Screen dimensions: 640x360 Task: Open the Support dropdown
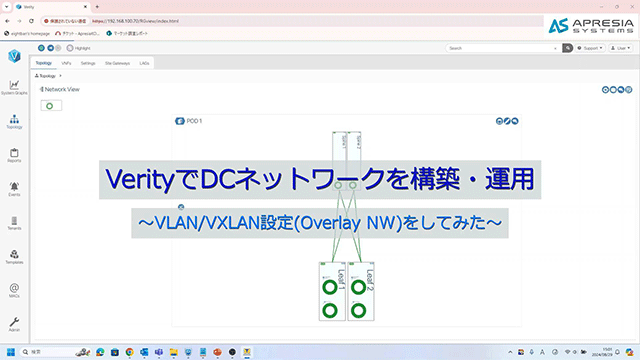pyautogui.click(x=590, y=48)
